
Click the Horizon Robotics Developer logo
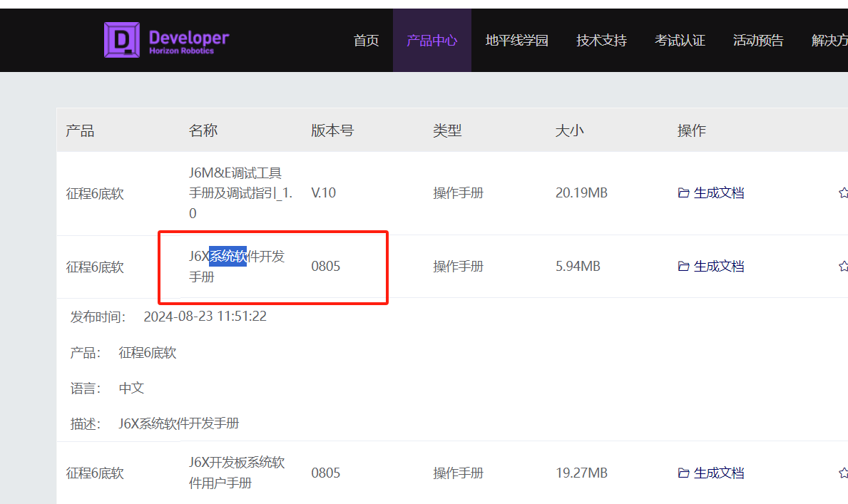coord(167,40)
